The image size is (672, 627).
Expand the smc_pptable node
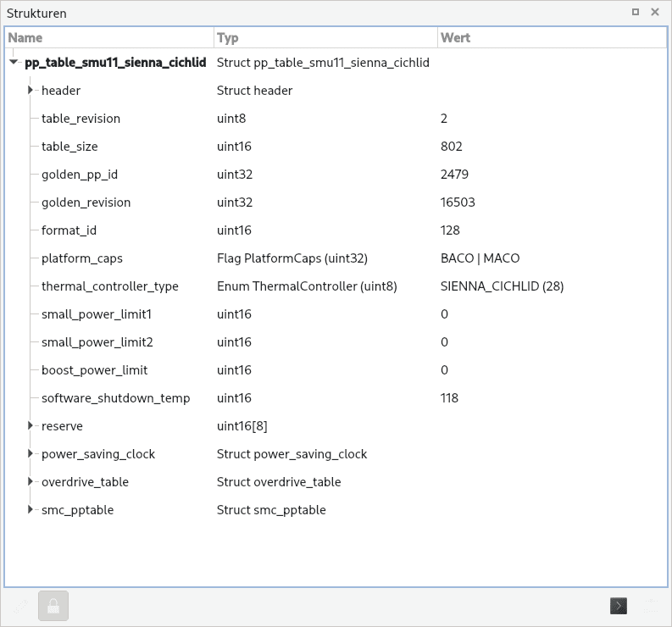(30, 509)
